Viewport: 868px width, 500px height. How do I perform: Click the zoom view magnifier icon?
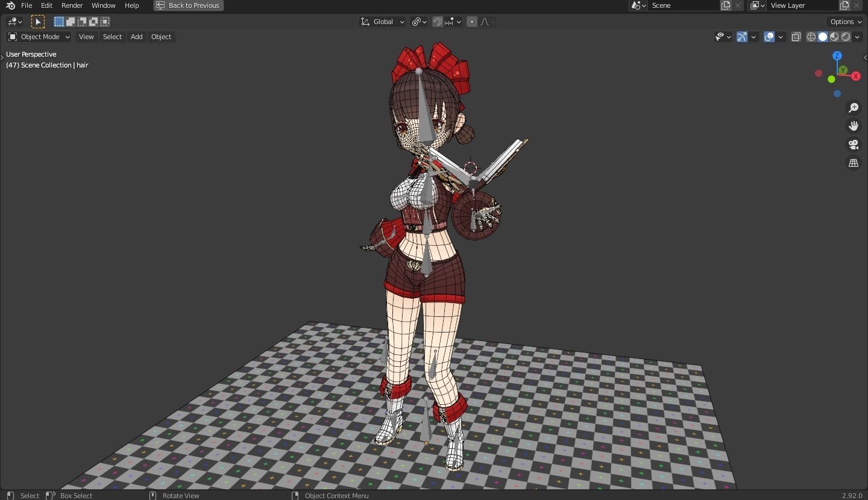[x=854, y=108]
